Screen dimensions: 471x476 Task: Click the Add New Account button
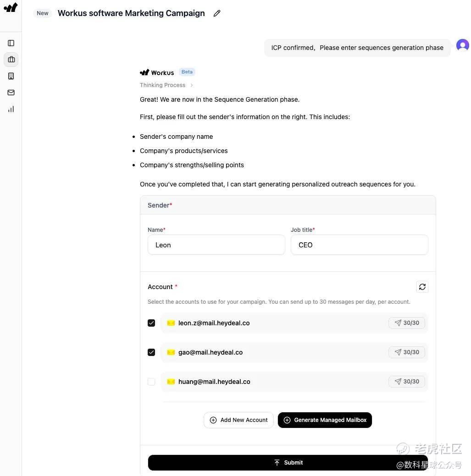coord(238,420)
